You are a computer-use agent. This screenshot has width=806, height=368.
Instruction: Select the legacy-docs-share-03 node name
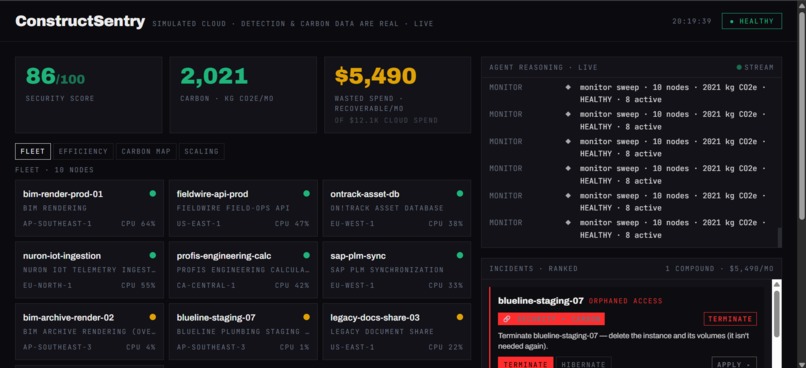[375, 318]
